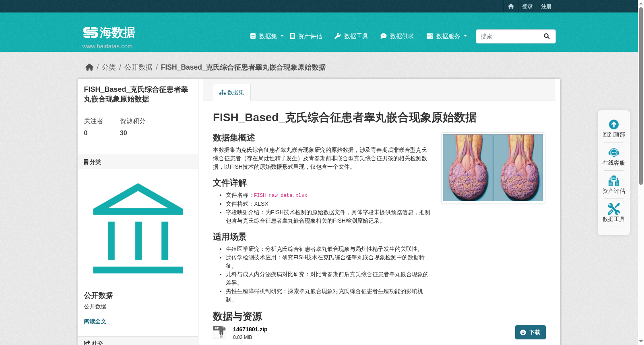Open the 注册 register link

tap(546, 6)
